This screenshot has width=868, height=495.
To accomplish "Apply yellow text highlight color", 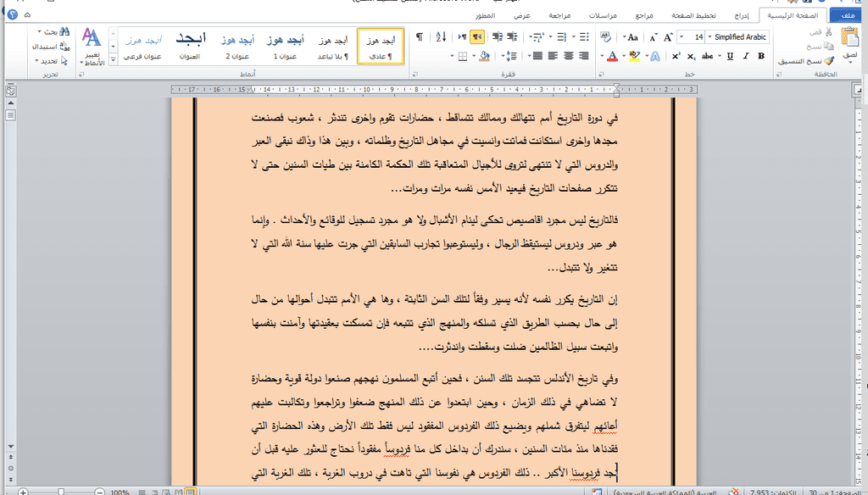I will 634,56.
